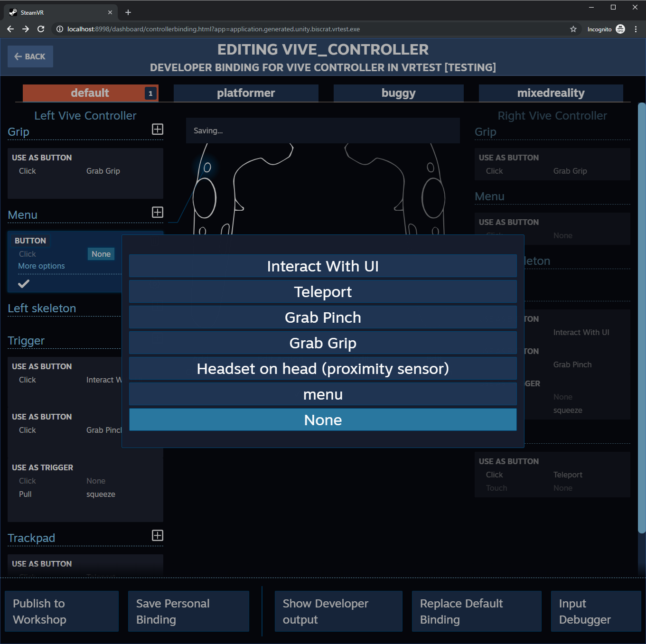Viewport: 646px width, 644px height.
Task: Expand "More options" under the Menu BUTTON
Action: [41, 266]
